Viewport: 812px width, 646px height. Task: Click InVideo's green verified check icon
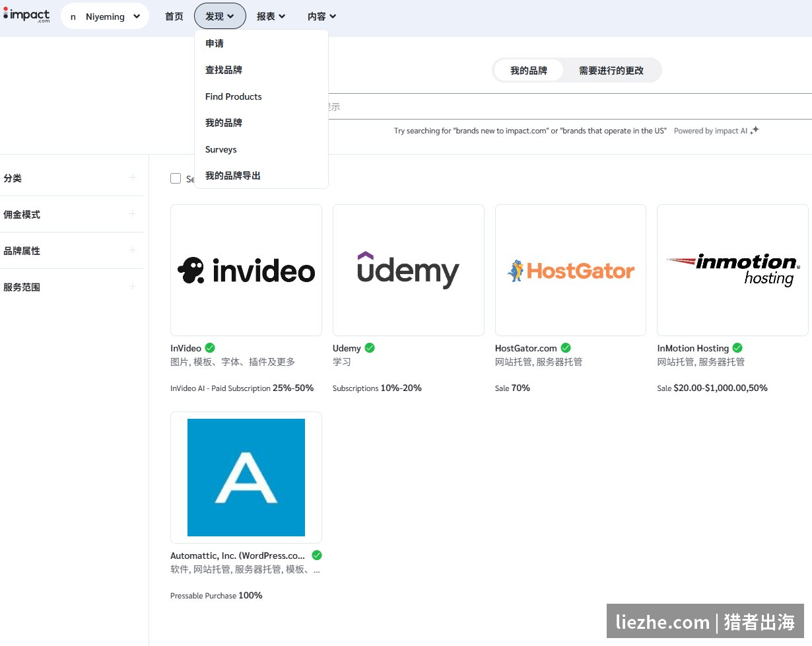point(210,347)
